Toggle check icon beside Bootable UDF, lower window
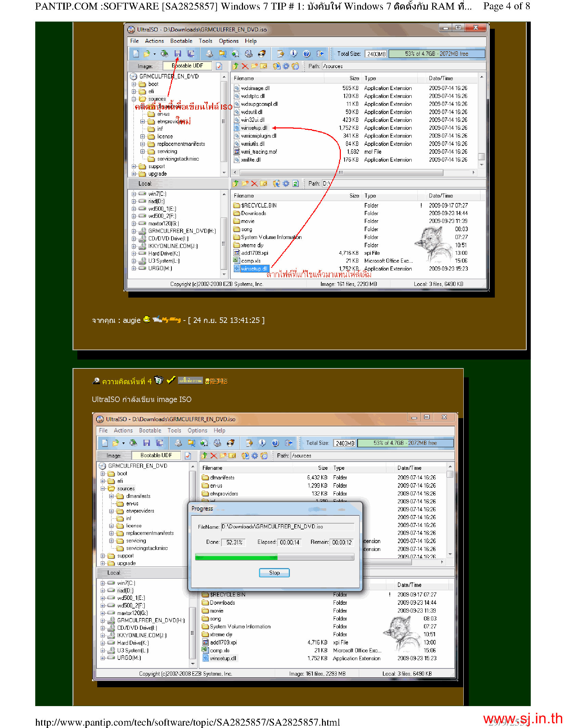 (188, 456)
